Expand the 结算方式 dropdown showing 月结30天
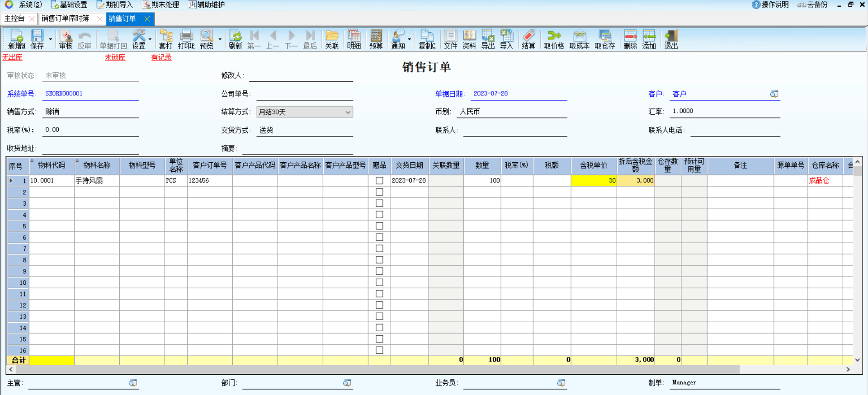 [x=348, y=112]
